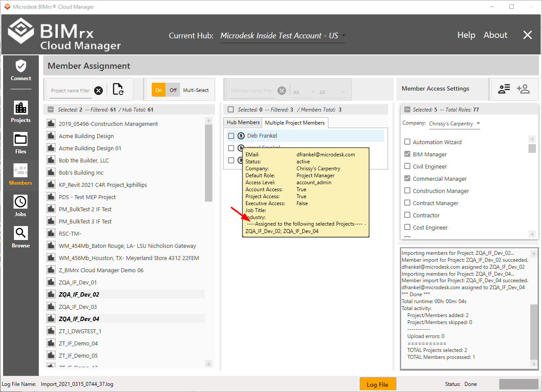Click the admin icon beside Deb Frankel

(241, 136)
